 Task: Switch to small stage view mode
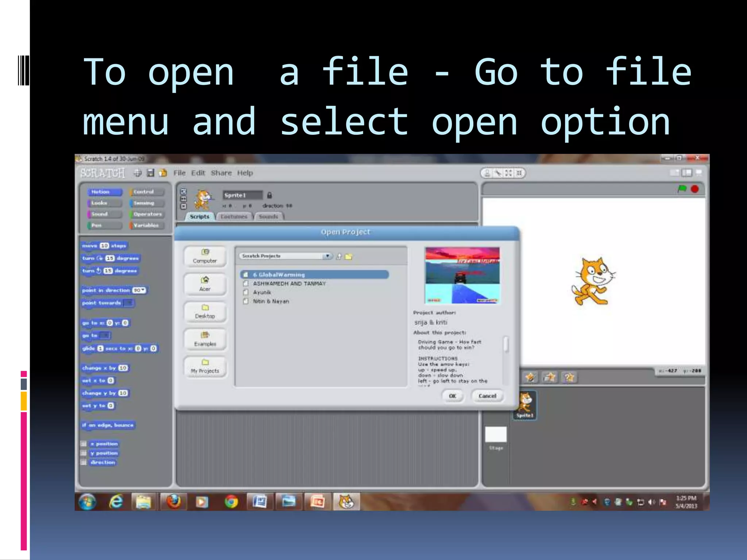pyautogui.click(x=675, y=172)
